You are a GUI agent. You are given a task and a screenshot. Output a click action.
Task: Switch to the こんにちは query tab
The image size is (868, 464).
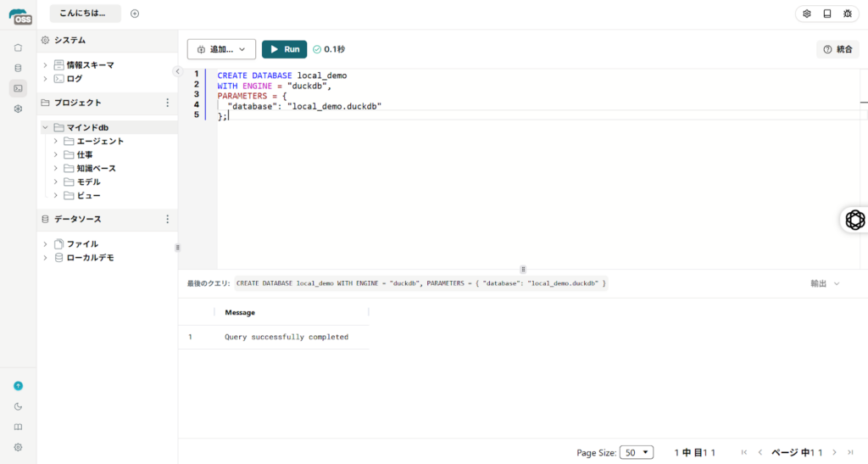[83, 14]
